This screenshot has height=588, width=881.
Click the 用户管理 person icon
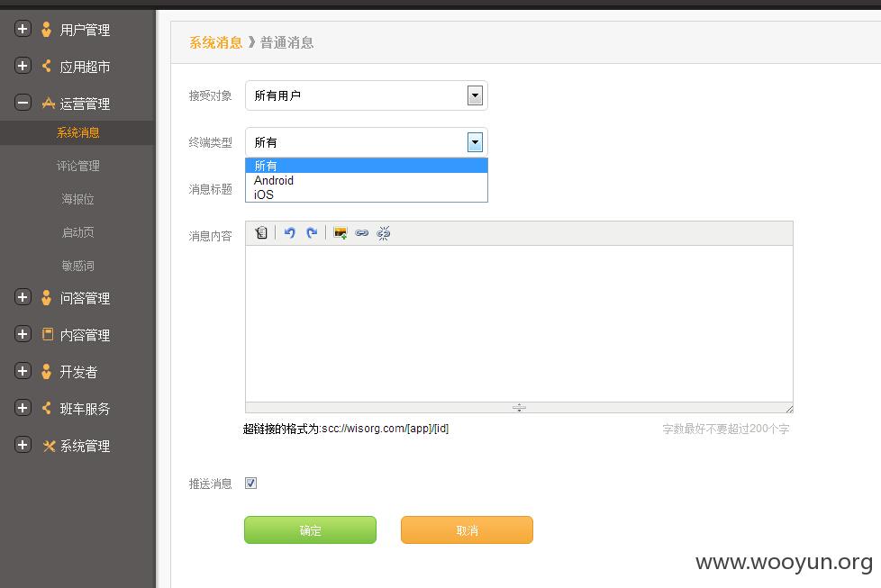47,29
